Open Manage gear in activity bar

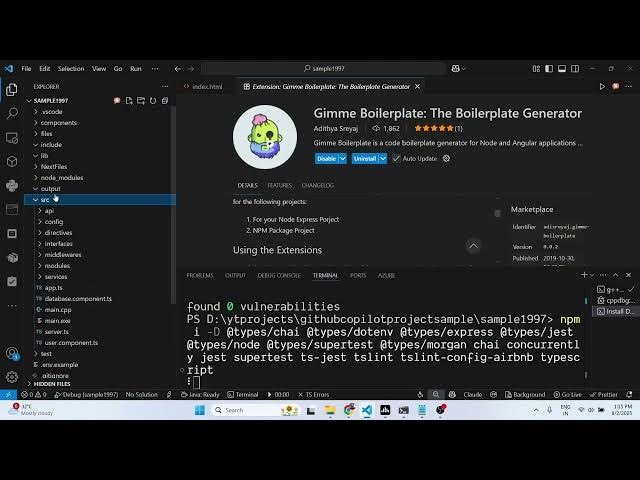pos(12,377)
